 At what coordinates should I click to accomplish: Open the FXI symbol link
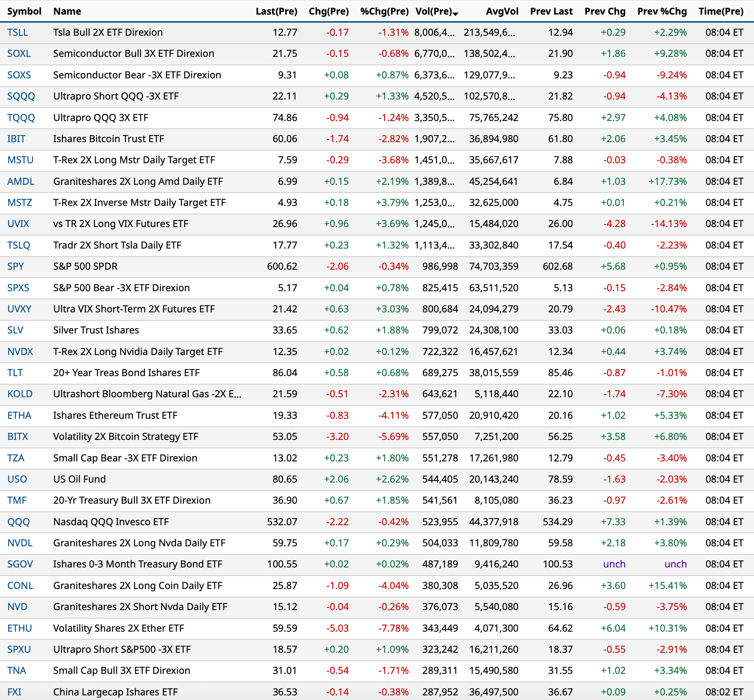coord(14,692)
